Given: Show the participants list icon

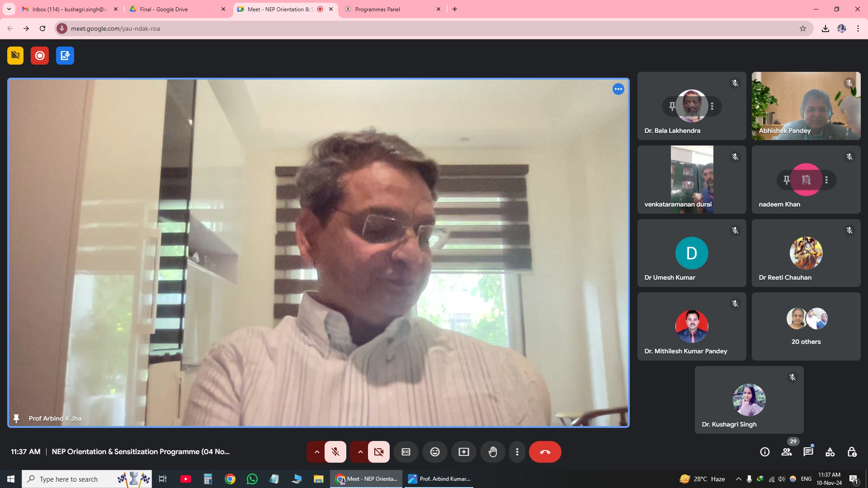Looking at the screenshot, I should coord(787,452).
